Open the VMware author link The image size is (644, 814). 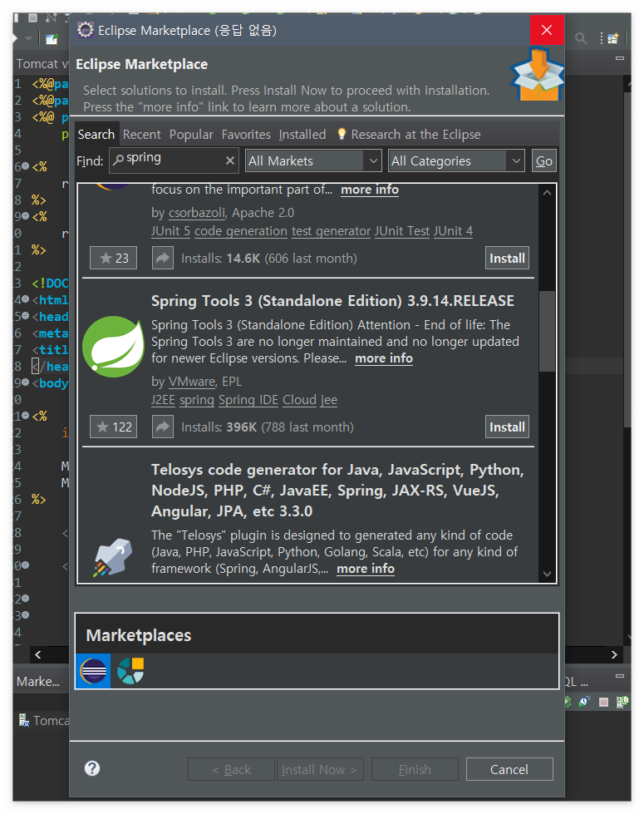tap(192, 382)
